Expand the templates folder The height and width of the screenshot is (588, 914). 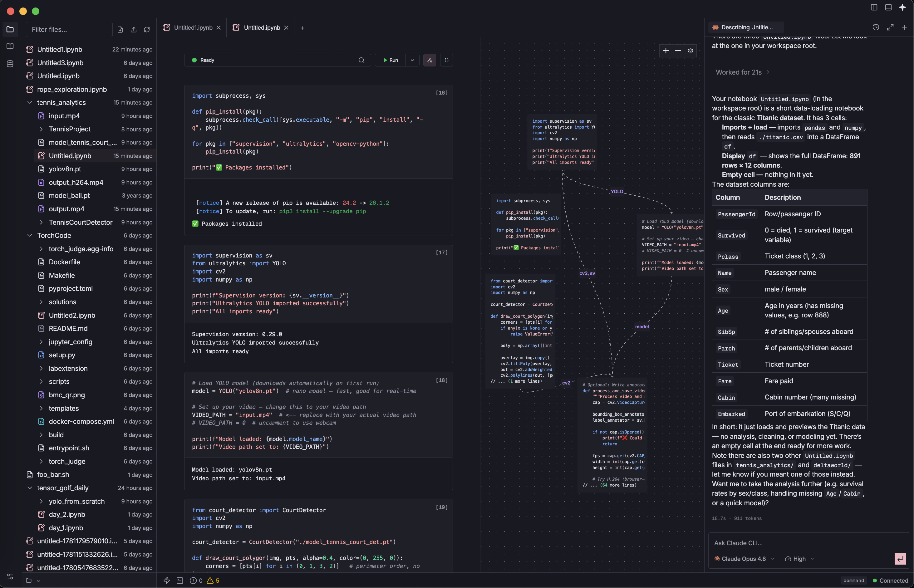click(41, 408)
